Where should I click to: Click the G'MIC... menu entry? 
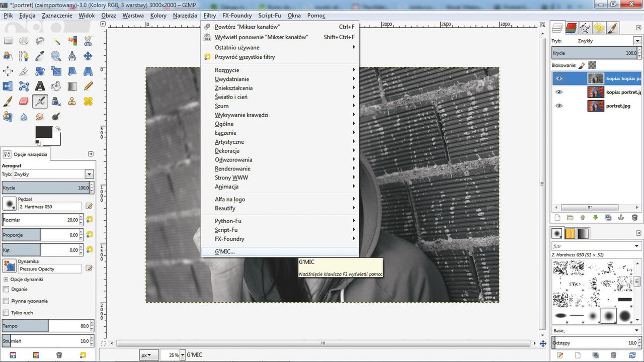280,251
